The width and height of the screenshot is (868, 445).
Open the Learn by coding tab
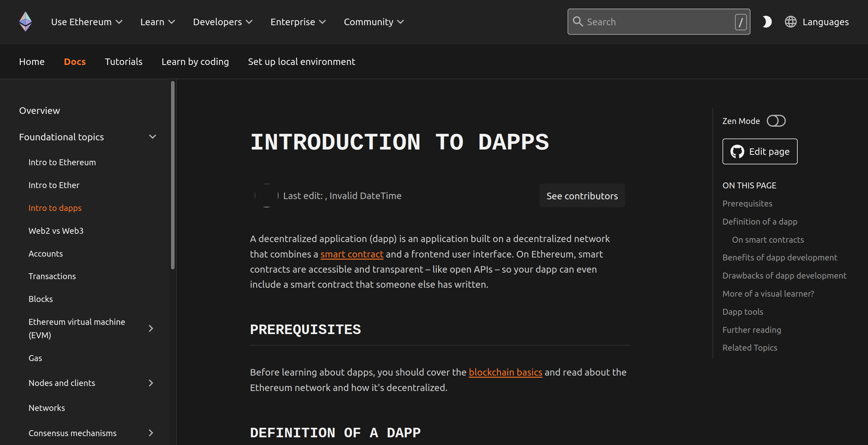195,62
